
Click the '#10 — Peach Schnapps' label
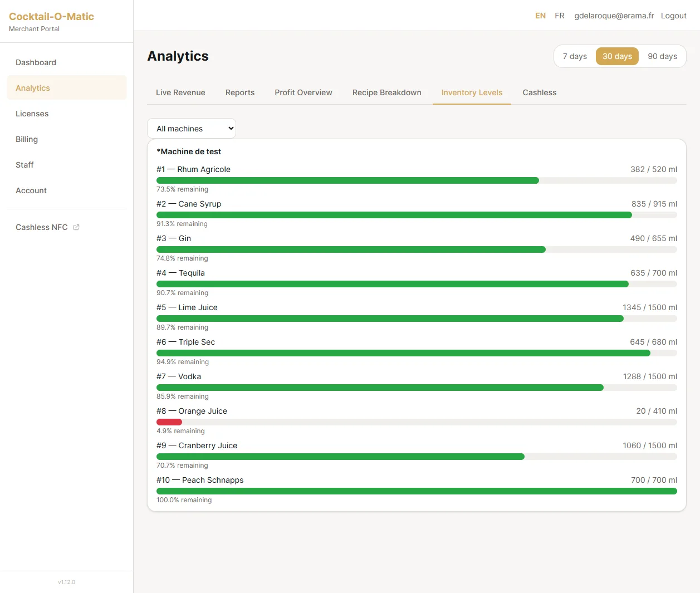[200, 480]
